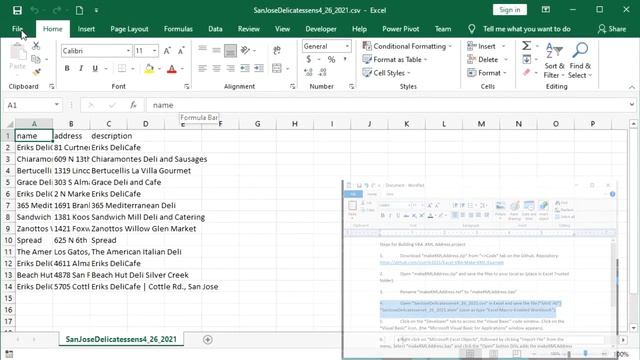Switch to the Formulas tab
Screen dimensions: 640x360
[178, 29]
